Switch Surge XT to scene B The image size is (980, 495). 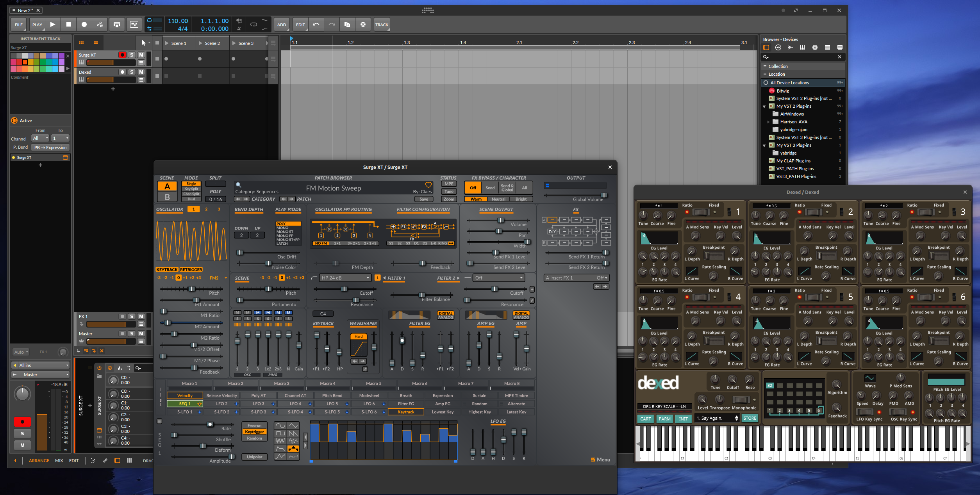[x=167, y=197]
